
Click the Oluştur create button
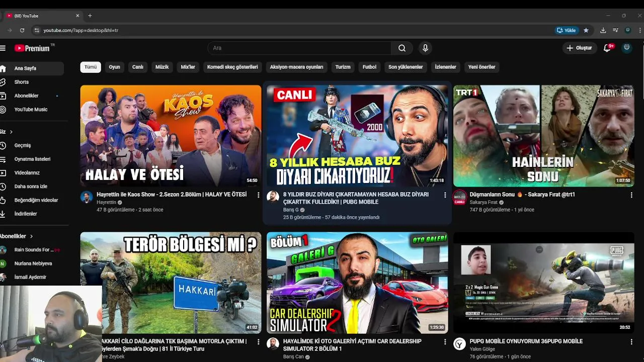point(579,48)
